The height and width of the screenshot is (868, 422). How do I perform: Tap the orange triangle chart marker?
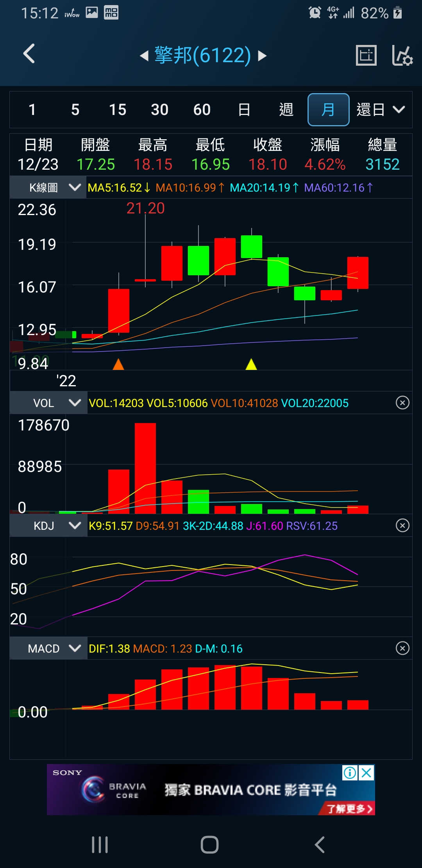pyautogui.click(x=118, y=364)
